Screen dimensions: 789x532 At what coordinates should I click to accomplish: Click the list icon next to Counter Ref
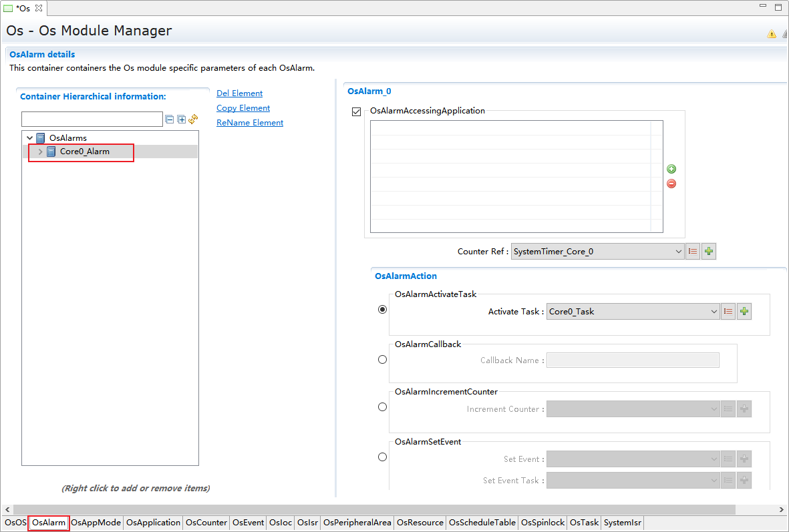[693, 252]
